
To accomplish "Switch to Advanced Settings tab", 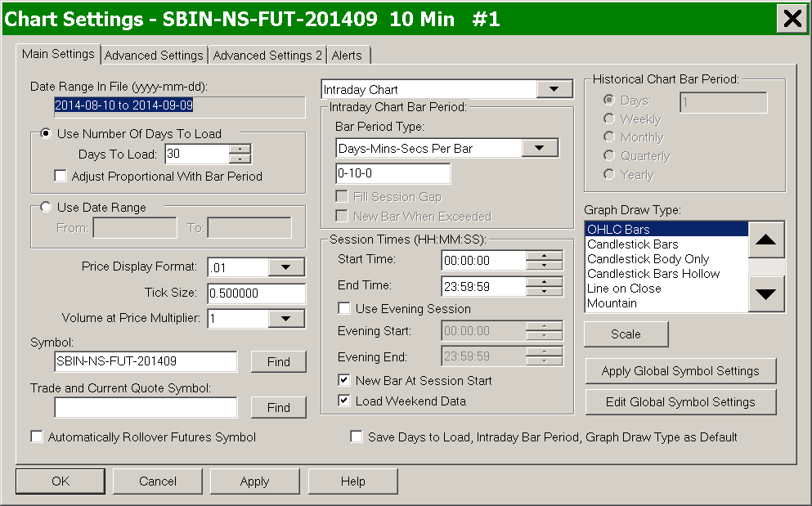I will 154,56.
